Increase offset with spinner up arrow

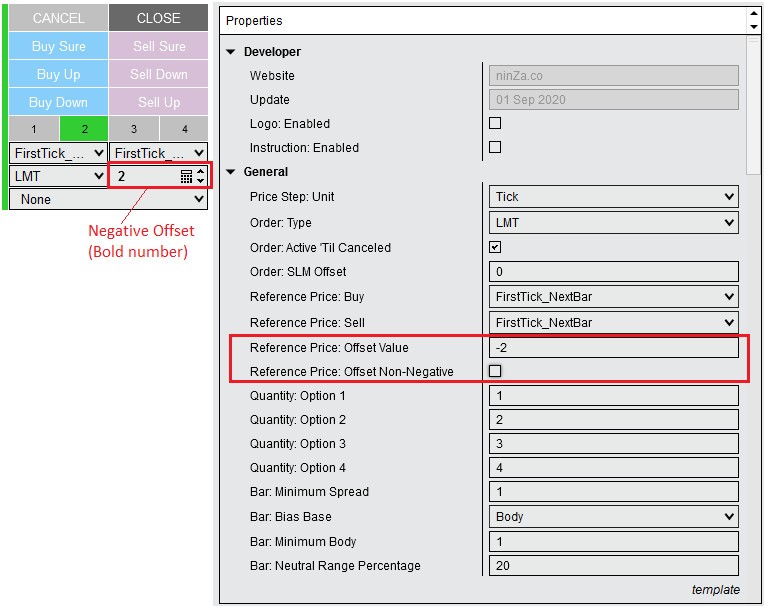(201, 171)
